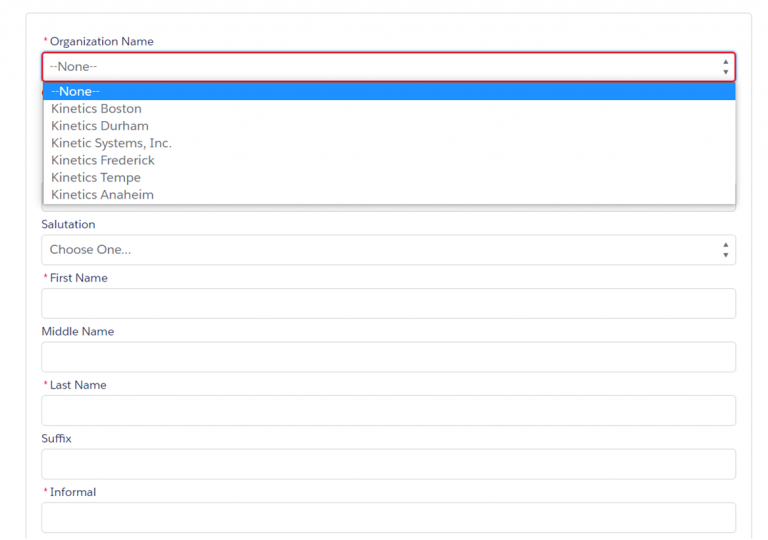The height and width of the screenshot is (540, 768).
Task: Select the Kinetics Anaheim option
Action: [x=102, y=194]
